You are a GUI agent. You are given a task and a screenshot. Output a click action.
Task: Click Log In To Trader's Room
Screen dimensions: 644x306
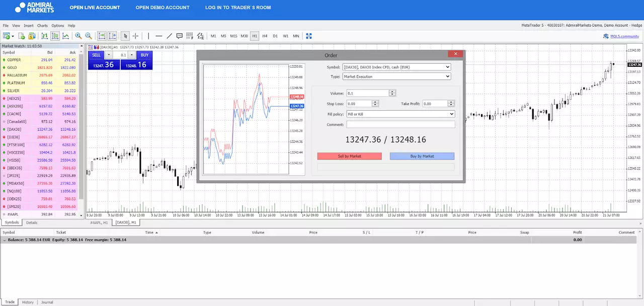238,8
